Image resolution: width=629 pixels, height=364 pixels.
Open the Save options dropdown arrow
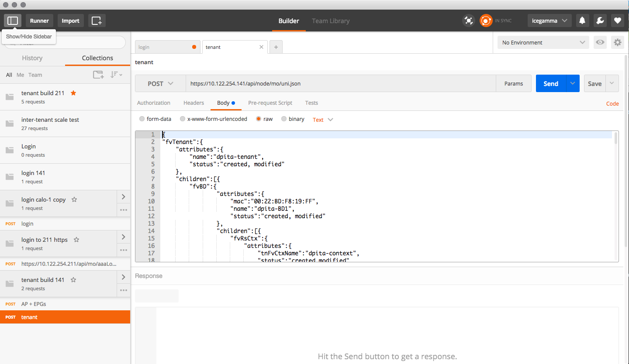pyautogui.click(x=612, y=83)
